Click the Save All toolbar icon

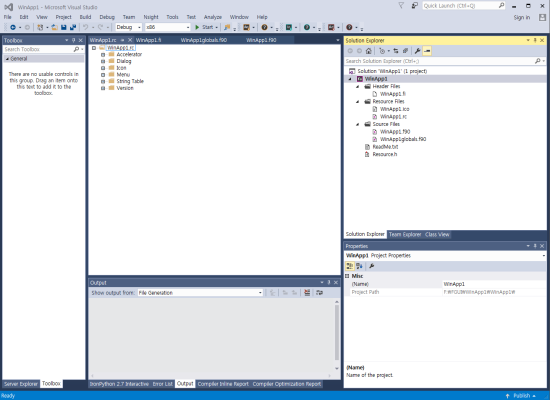pyautogui.click(x=73, y=27)
